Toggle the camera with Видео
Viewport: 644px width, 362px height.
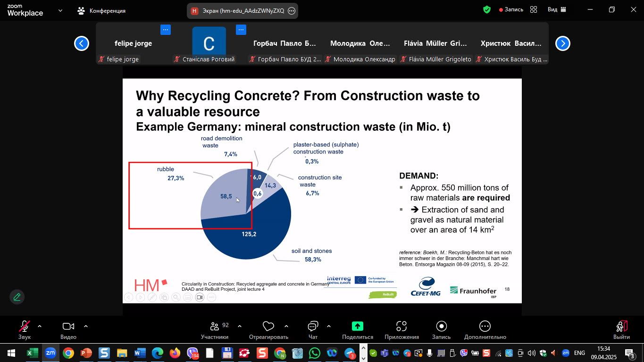click(68, 330)
